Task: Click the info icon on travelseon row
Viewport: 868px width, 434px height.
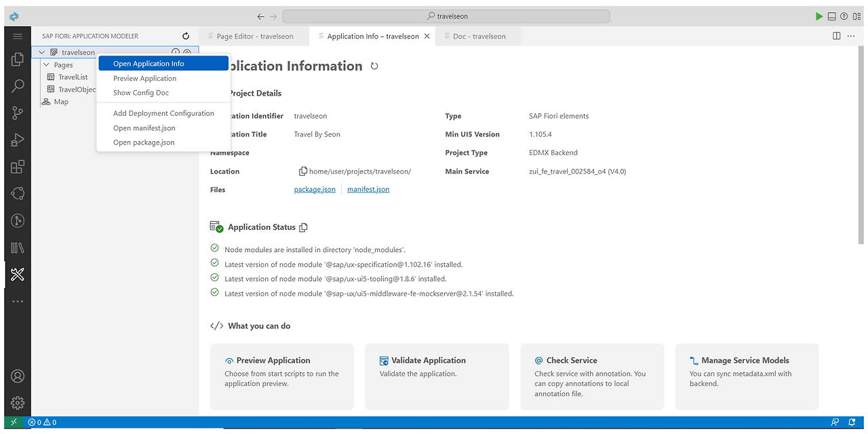Action: (x=176, y=52)
